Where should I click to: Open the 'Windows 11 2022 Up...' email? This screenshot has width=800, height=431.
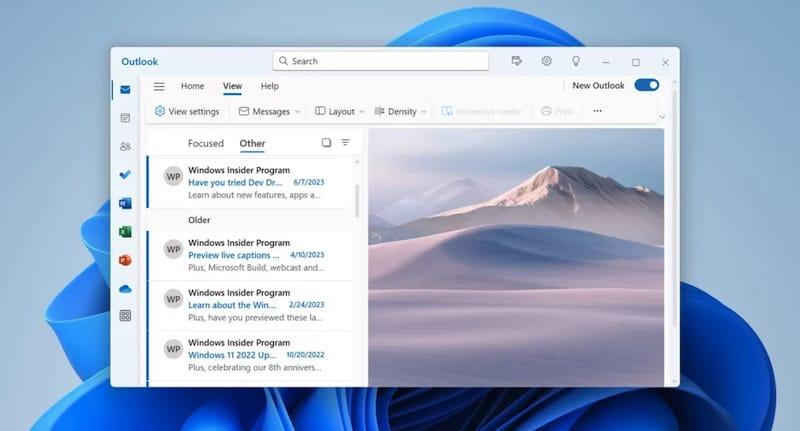250,355
